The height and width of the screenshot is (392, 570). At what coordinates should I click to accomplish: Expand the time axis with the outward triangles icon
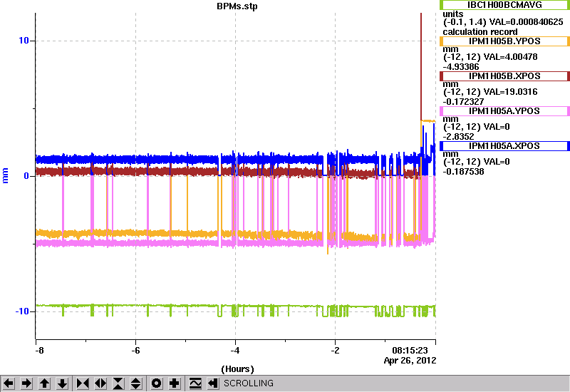tap(100, 383)
